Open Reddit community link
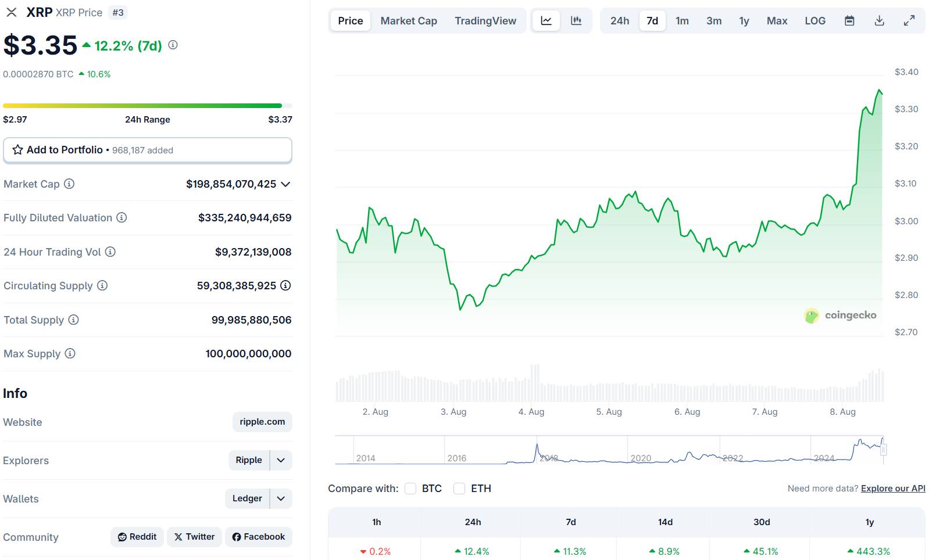The height and width of the screenshot is (560, 936). pos(137,537)
